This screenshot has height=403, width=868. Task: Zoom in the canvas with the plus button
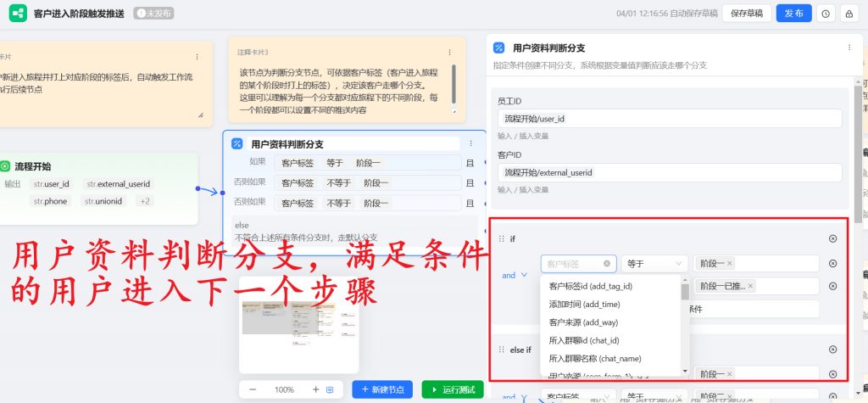[316, 389]
